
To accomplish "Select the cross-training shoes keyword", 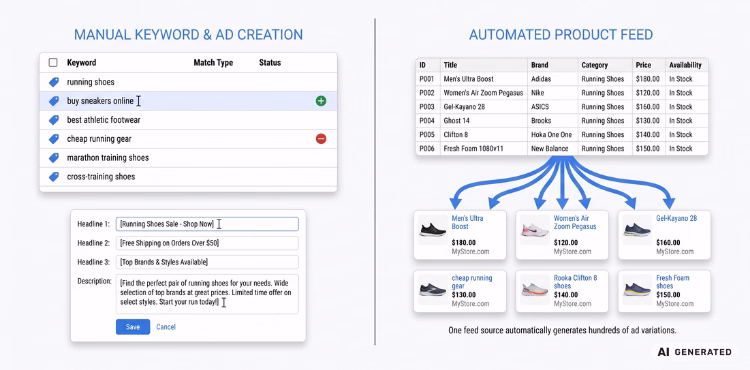I will (x=188, y=177).
